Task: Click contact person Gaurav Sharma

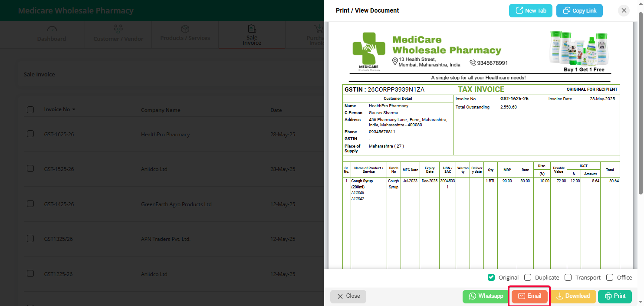Action: (384, 113)
